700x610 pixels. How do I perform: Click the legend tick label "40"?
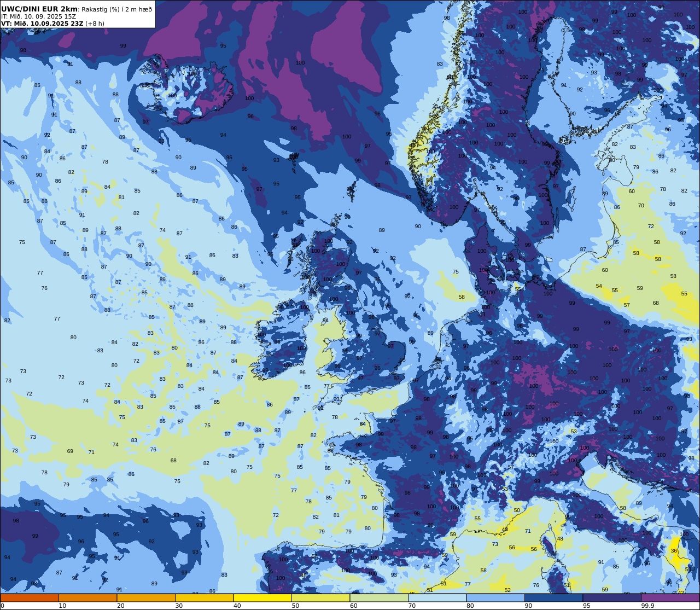(x=237, y=606)
